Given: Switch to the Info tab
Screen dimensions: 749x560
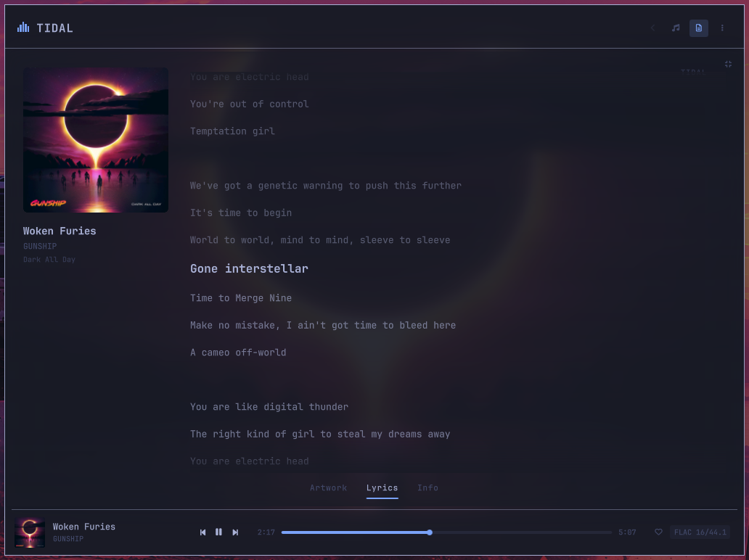Looking at the screenshot, I should (427, 487).
